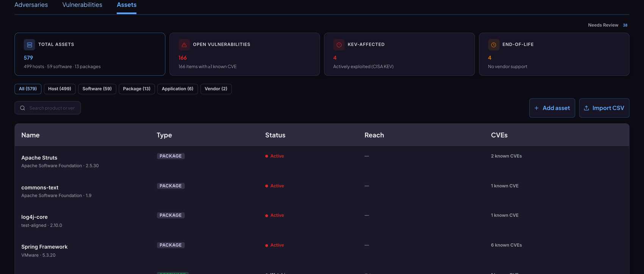The height and width of the screenshot is (274, 644).
Task: Select the Total Assets summary card
Action: click(90, 54)
